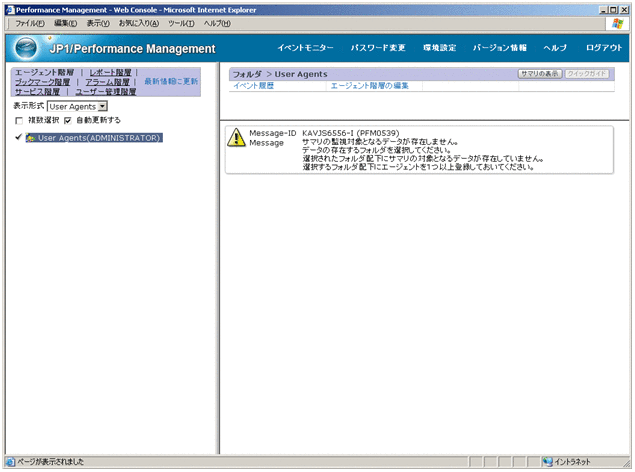Open the 編集 menu
Viewport: 635px width, 472px height.
coord(65,23)
